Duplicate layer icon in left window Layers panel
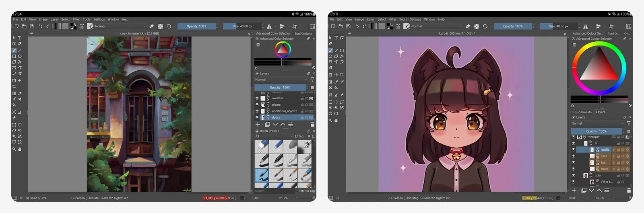This screenshot has width=644, height=213. tap(267, 125)
